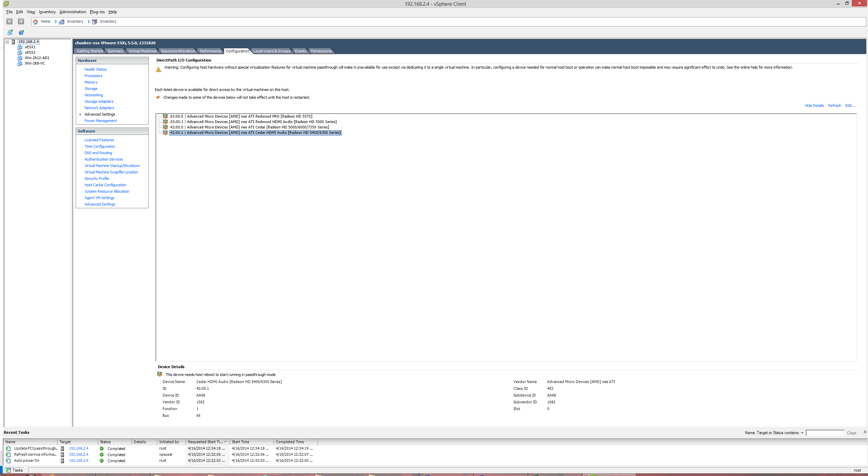Viewport: 868px width, 476px height.
Task: Switch to the Virtual Machines tab
Action: pyautogui.click(x=142, y=51)
